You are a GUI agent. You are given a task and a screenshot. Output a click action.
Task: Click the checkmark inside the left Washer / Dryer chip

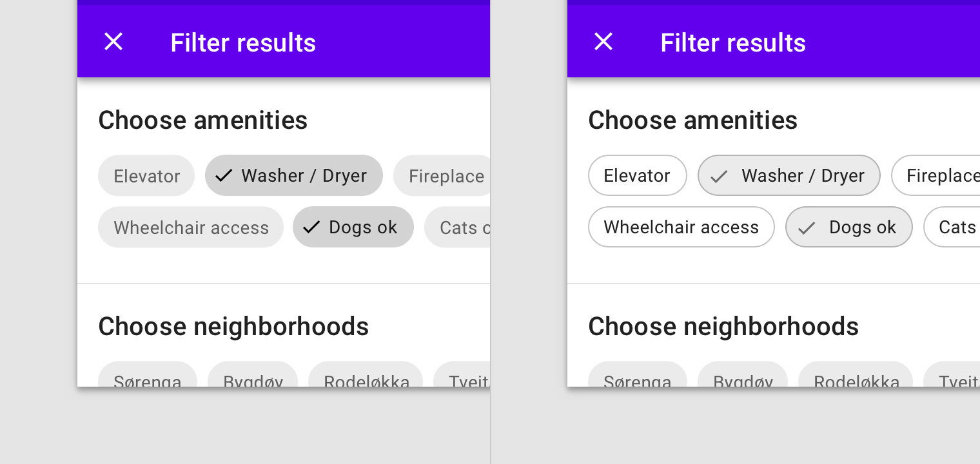click(224, 175)
